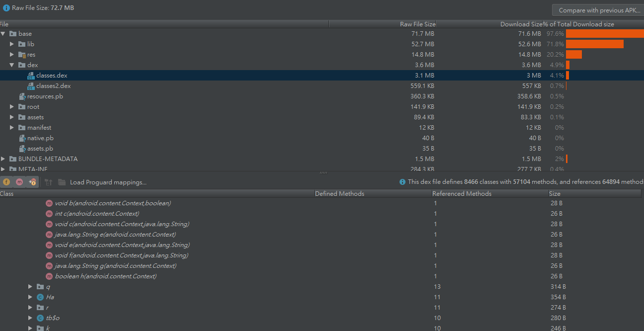Screen dimensions: 644x331
Task: Click the tb$o class icon
Action: point(40,318)
